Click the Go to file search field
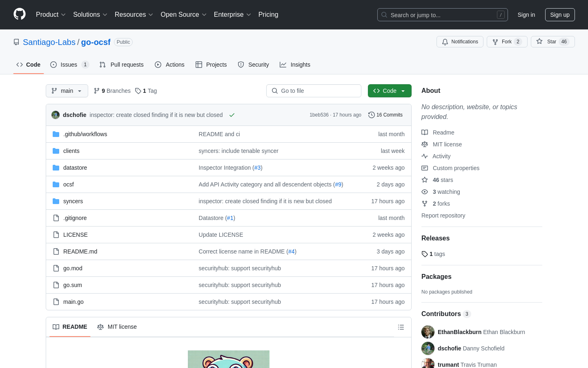This screenshot has height=368, width=588. 314,91
